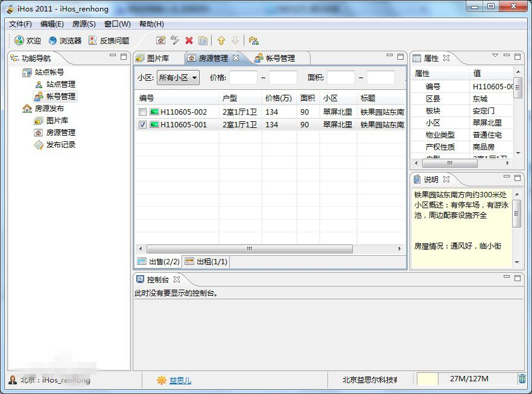Viewport: 532px width, 394px height.
Task: Click the 益思儿 link in status bar
Action: 179,379
